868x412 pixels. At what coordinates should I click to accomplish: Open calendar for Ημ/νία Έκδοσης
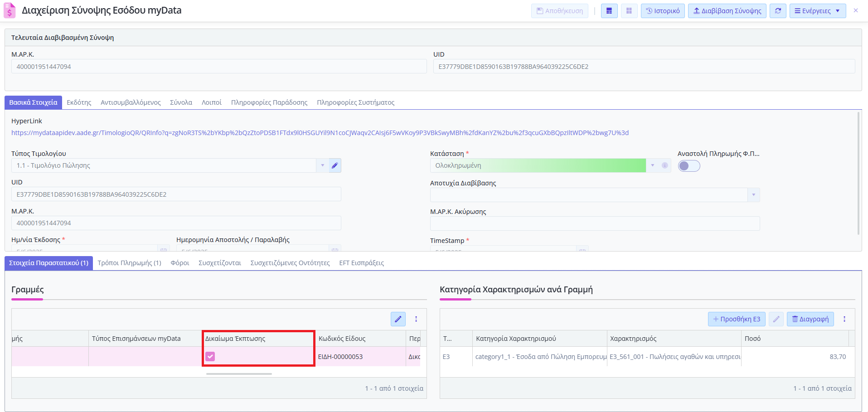[164, 249]
